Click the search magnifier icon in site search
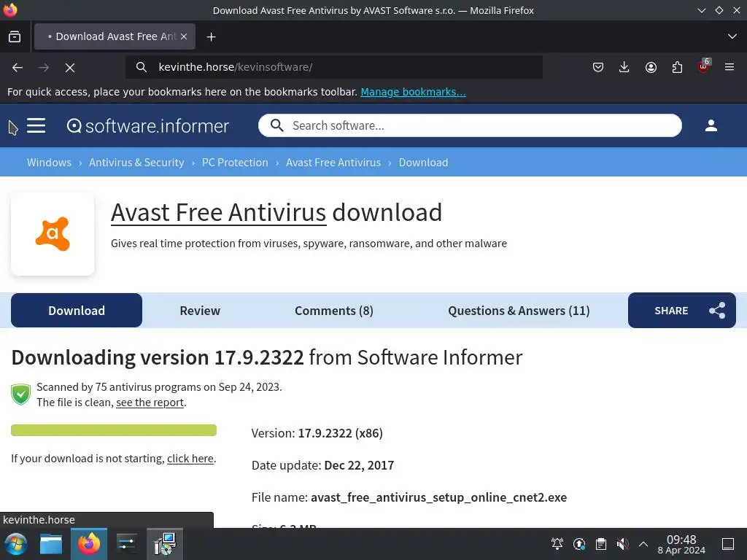The width and height of the screenshot is (747, 560). [276, 125]
